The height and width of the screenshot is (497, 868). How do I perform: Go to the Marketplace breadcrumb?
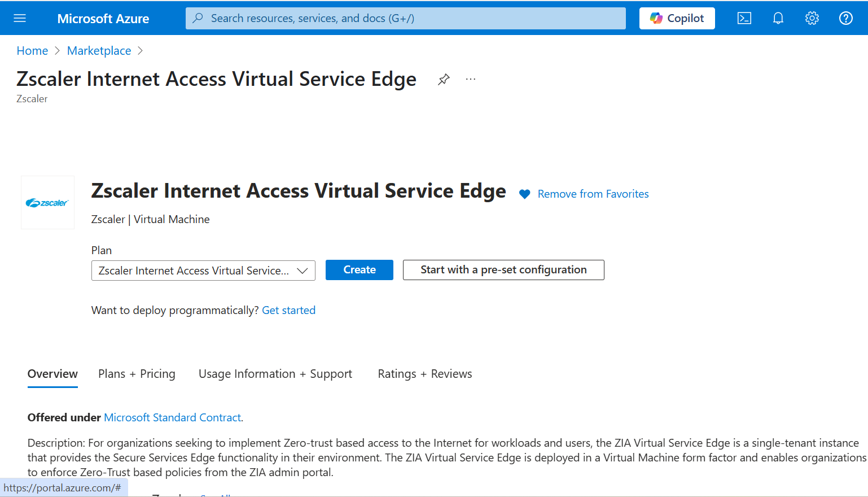click(99, 51)
